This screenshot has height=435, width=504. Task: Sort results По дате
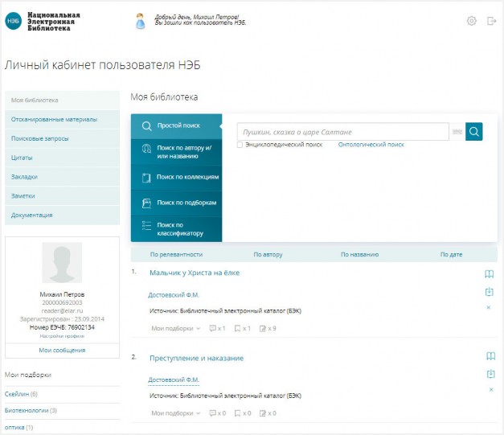point(451,255)
